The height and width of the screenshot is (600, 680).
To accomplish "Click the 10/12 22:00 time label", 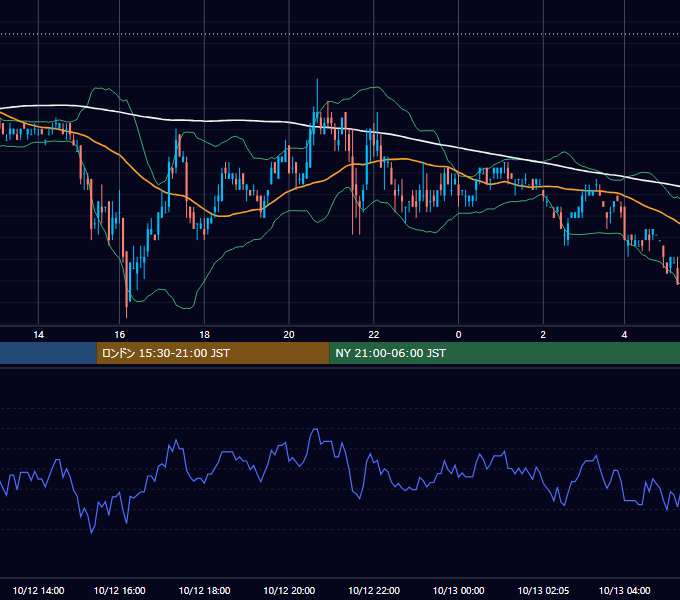I will click(374, 590).
